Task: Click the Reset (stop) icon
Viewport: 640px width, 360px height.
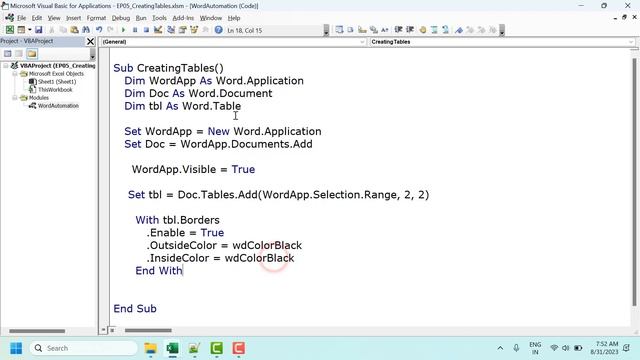Action: pyautogui.click(x=146, y=30)
